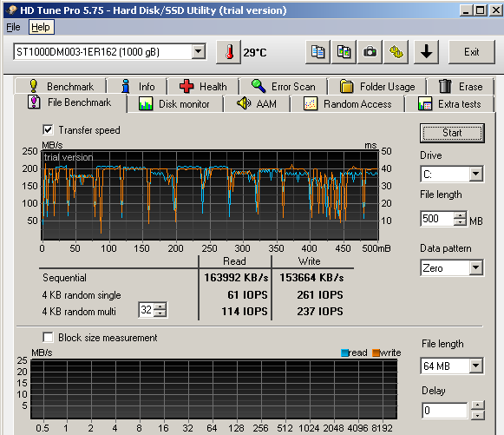Click the thermometer temperature icon
Image resolution: width=504 pixels, height=435 pixels.
[x=228, y=52]
